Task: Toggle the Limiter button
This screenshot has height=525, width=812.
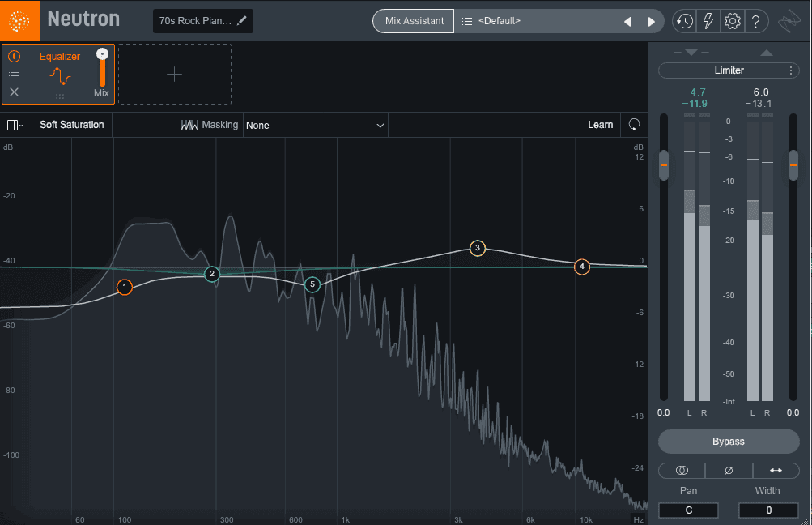Action: 721,70
